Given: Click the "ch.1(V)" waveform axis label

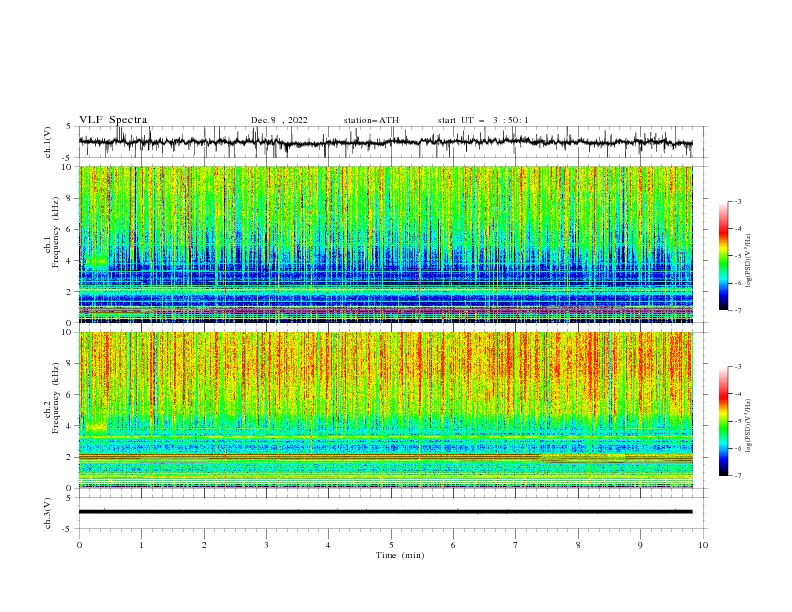Looking at the screenshot, I should tap(48, 142).
